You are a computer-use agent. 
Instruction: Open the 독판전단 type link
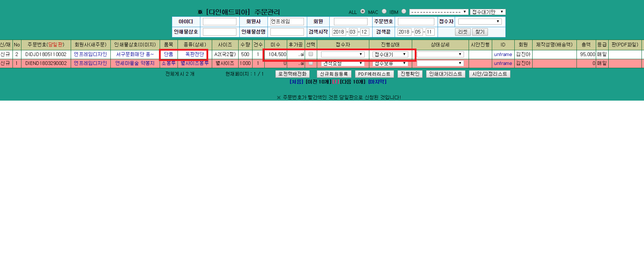click(194, 54)
